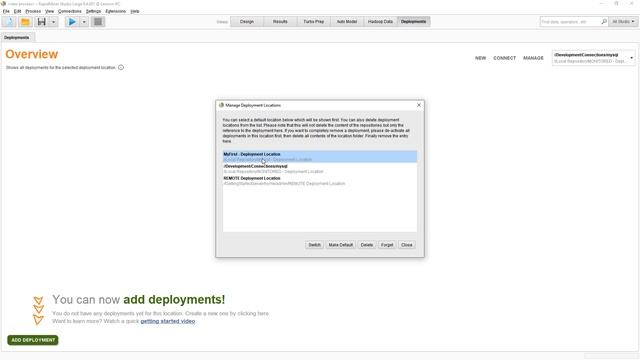Save the process with the floppy icon
The image size is (640, 360).
pos(41,22)
